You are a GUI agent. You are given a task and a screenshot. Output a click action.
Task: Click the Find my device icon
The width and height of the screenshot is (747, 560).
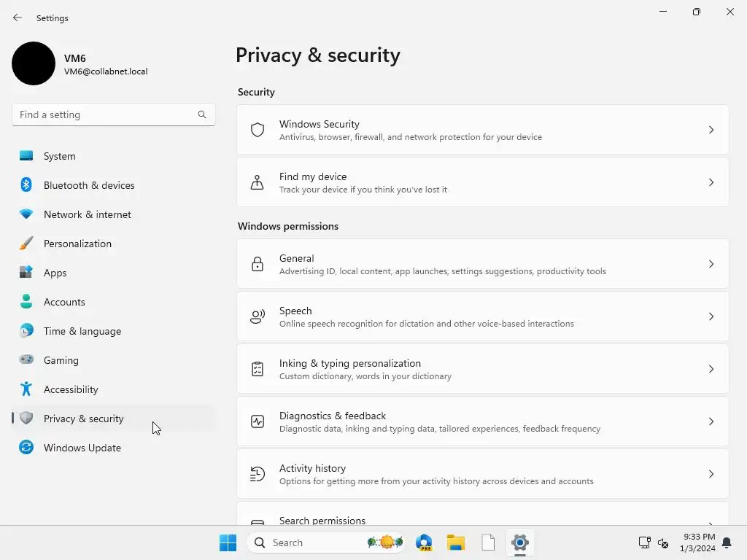click(258, 182)
